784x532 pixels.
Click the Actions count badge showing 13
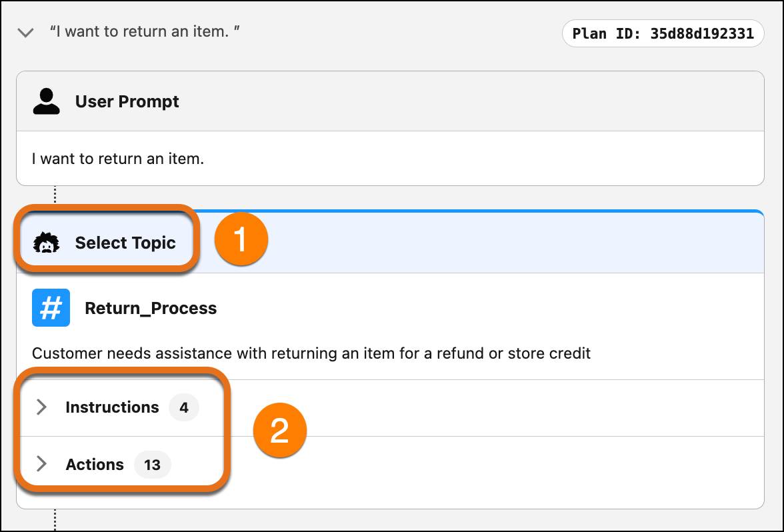coord(153,465)
